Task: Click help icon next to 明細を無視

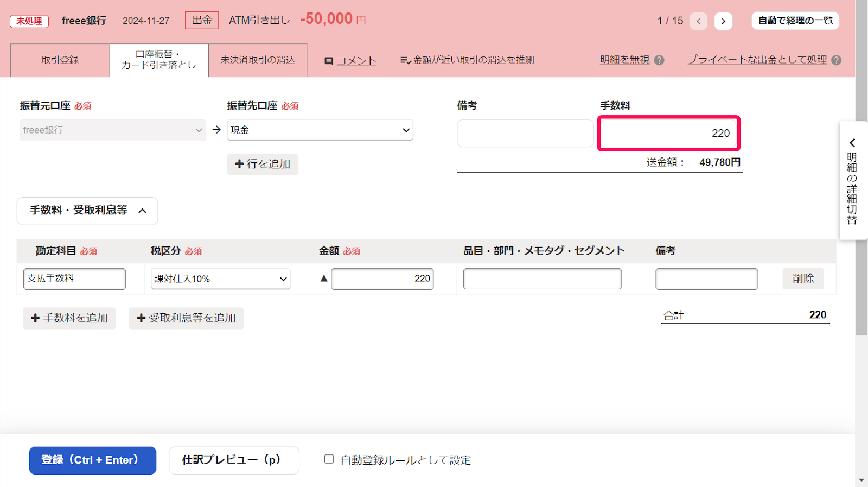Action: click(x=659, y=60)
